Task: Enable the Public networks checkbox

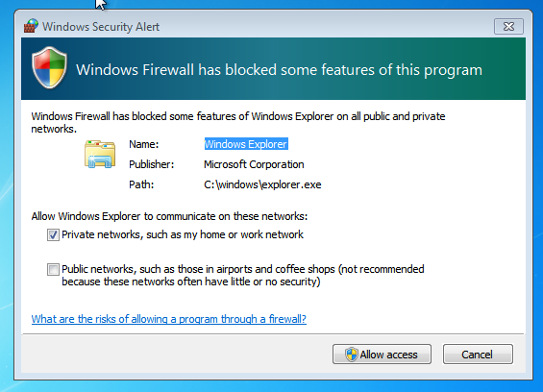Action: tap(53, 269)
